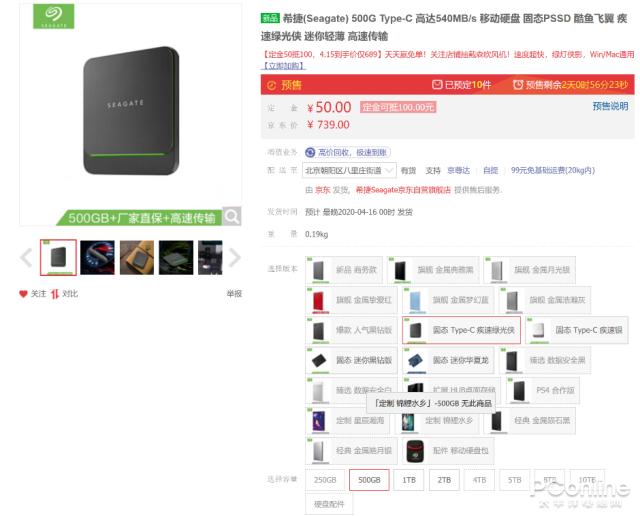Select the 1TB capacity option

[x=409, y=480]
